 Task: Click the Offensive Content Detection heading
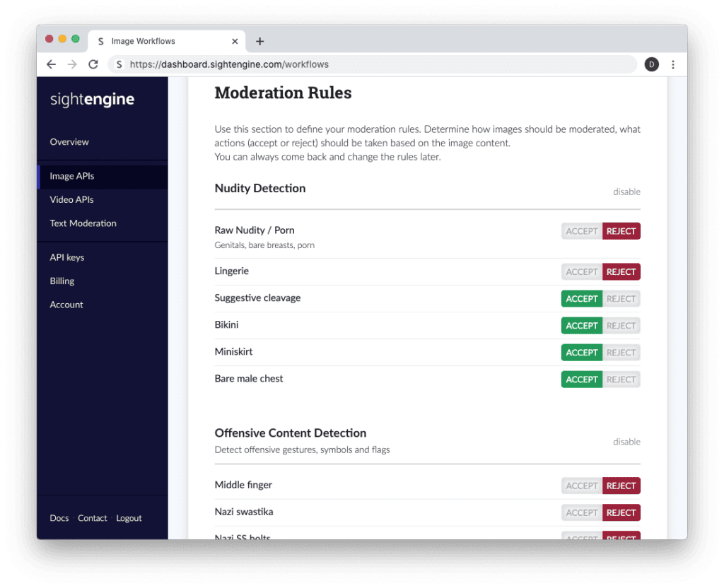coord(291,433)
